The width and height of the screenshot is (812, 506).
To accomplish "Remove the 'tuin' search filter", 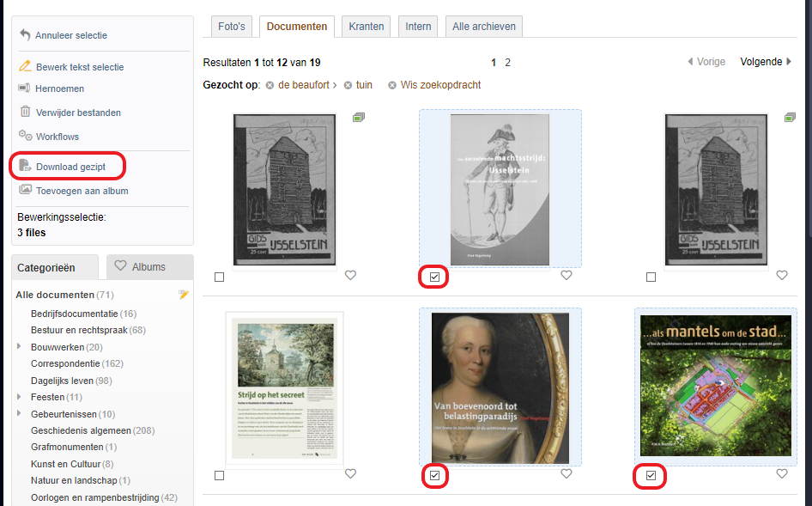I will 348,85.
